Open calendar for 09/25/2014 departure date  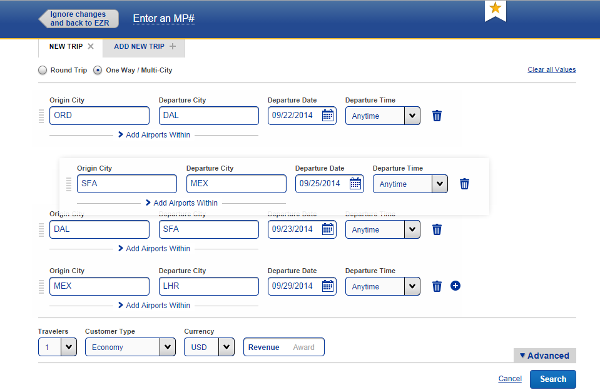tap(355, 183)
